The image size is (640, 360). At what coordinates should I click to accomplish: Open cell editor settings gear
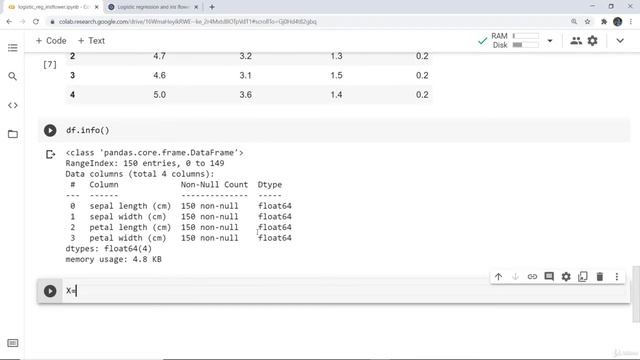[x=566, y=277]
